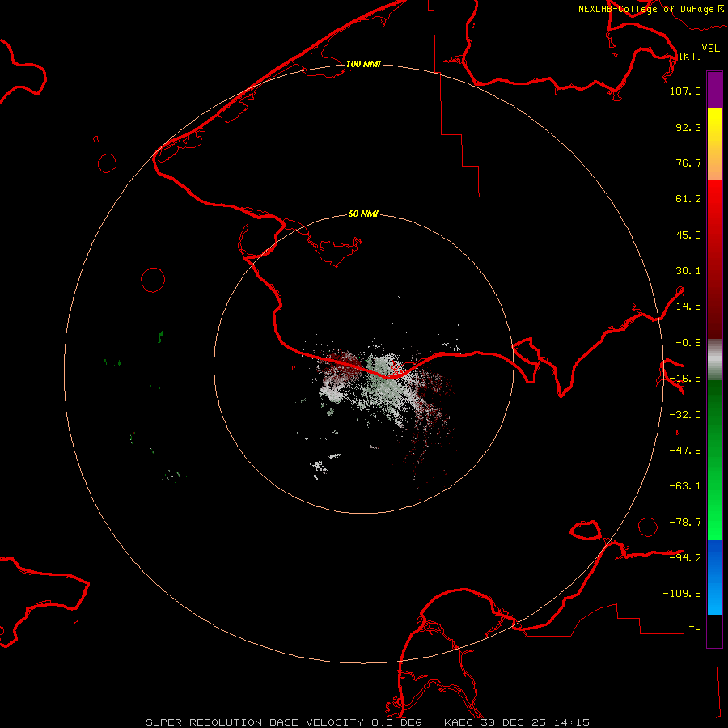Click the purple segment of the velocity color bar
Screen dimensions: 728x728
click(714, 91)
